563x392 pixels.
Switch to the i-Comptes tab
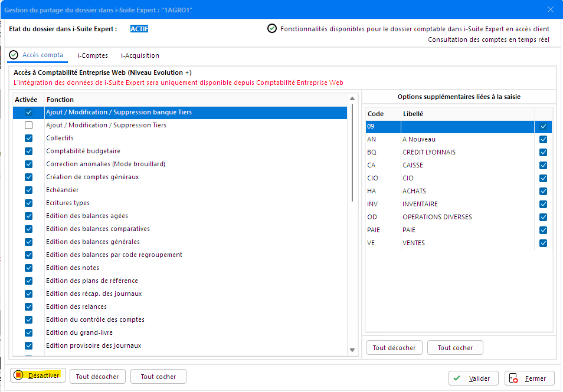pyautogui.click(x=93, y=55)
